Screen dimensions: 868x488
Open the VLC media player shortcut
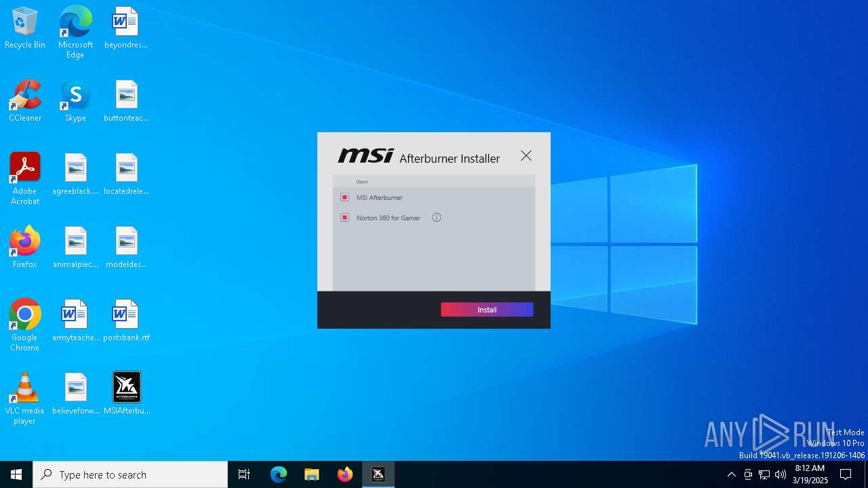[x=25, y=399]
